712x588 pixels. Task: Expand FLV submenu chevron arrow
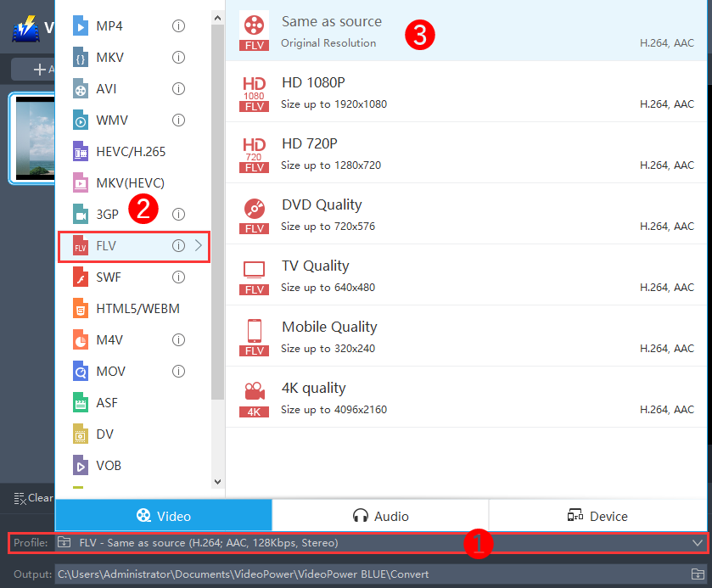(199, 246)
